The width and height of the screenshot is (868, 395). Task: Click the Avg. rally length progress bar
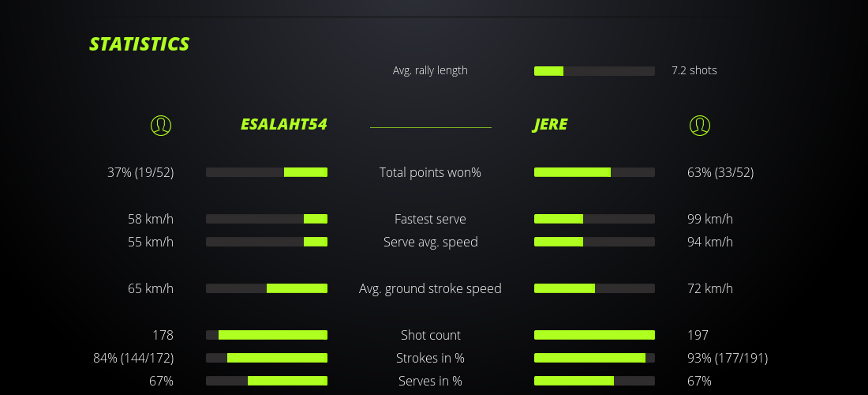click(594, 71)
